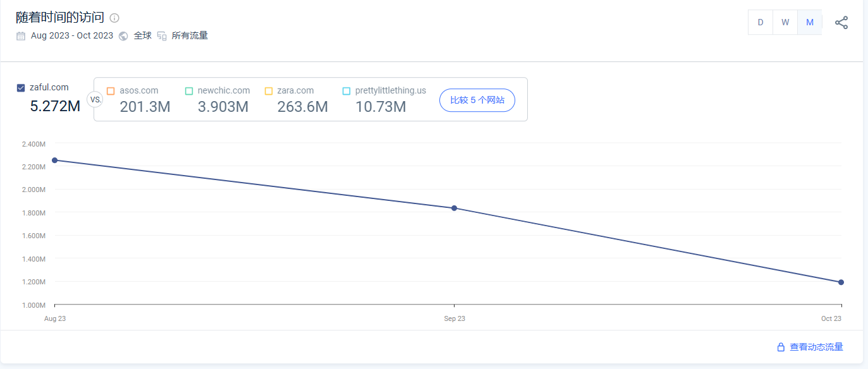
Task: Click the VS. badge icon
Action: 95,99
